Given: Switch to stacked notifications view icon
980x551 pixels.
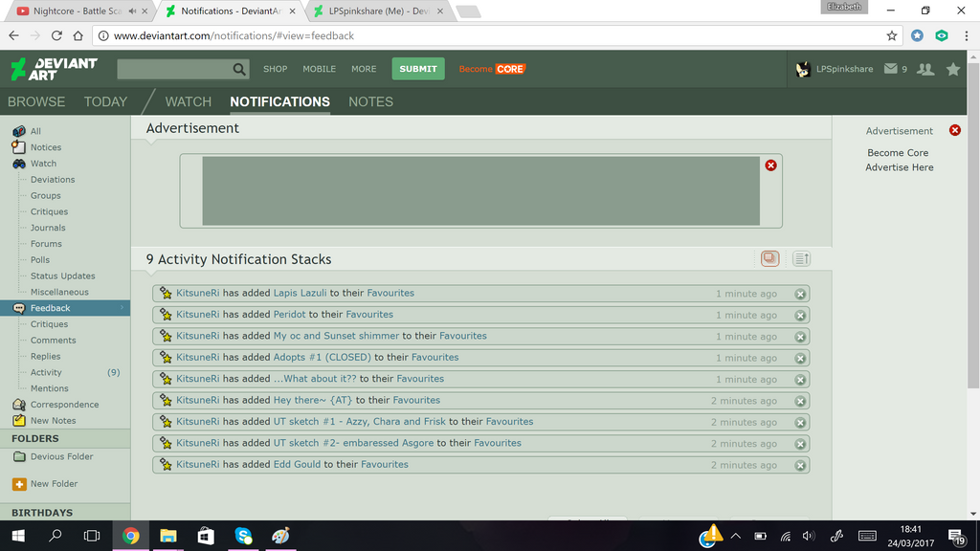Looking at the screenshot, I should 770,258.
